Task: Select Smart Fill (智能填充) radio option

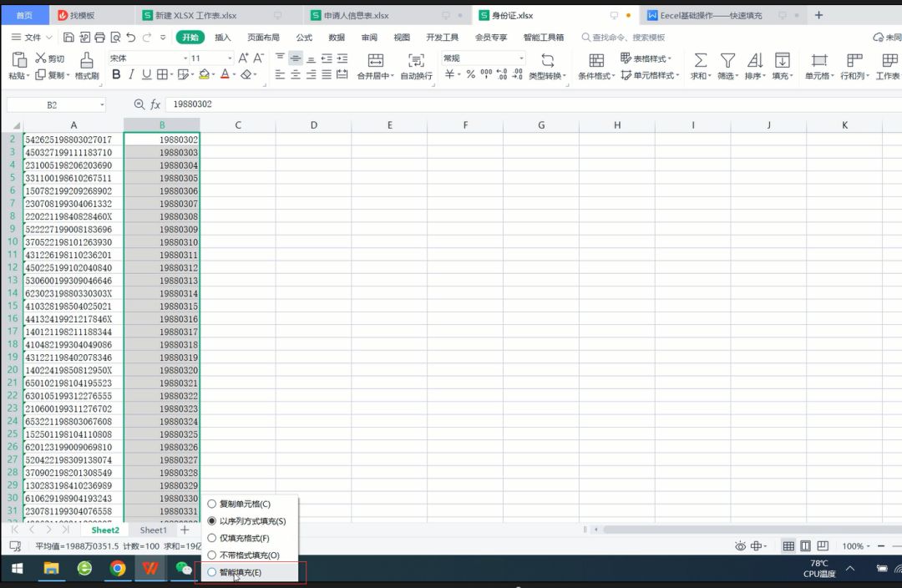Action: click(x=211, y=572)
